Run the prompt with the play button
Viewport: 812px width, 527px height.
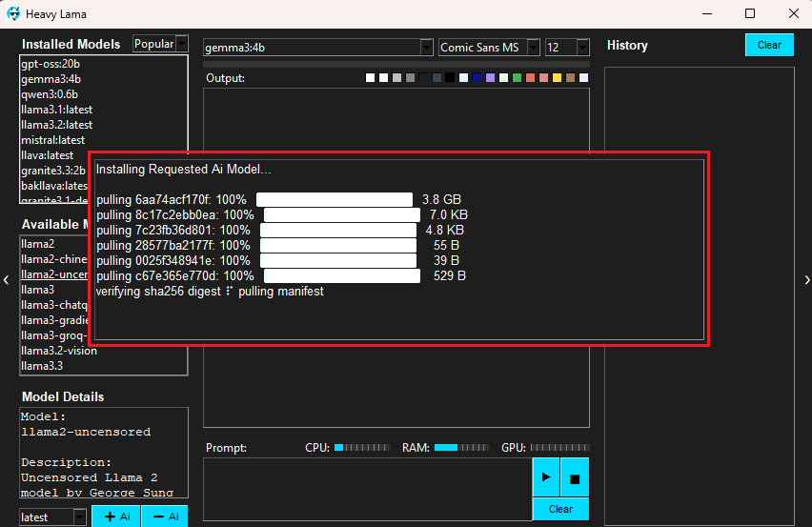click(546, 476)
